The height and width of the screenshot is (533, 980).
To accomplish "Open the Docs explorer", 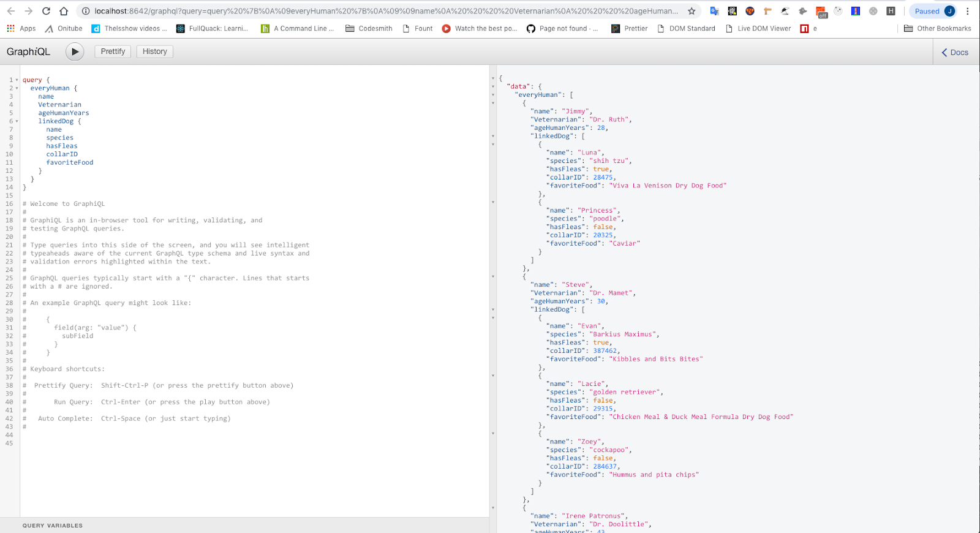I will pyautogui.click(x=955, y=53).
